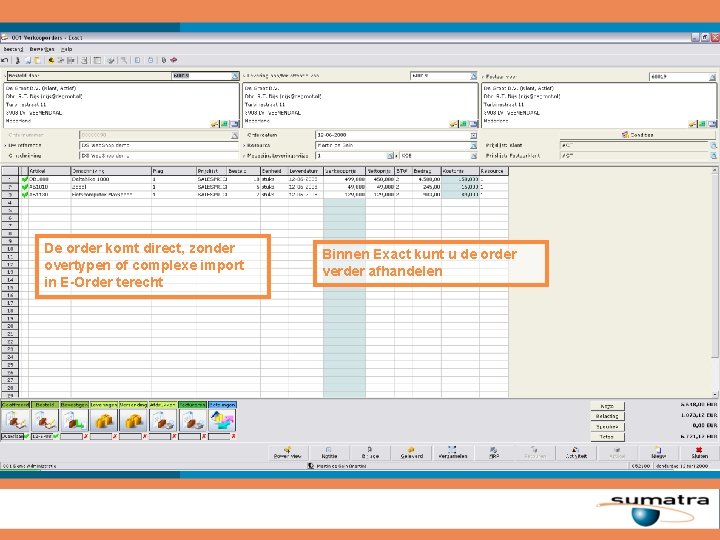Click green icon in Besteld door address box

[x=225, y=124]
